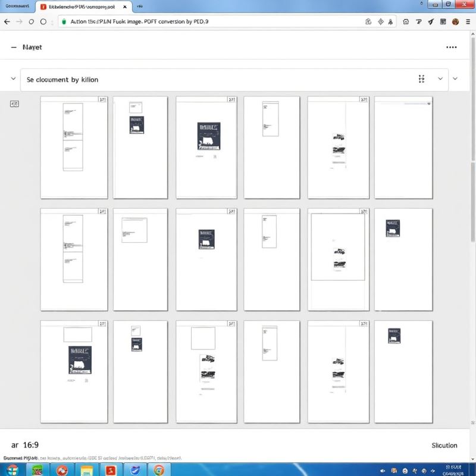
Task: Select the blank last thumbnail in top row
Action: click(x=403, y=148)
